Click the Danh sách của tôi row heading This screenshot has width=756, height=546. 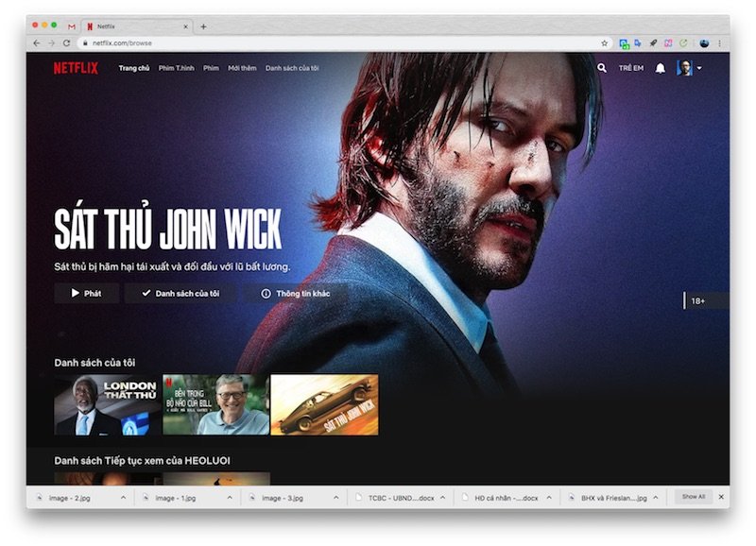[x=94, y=363]
